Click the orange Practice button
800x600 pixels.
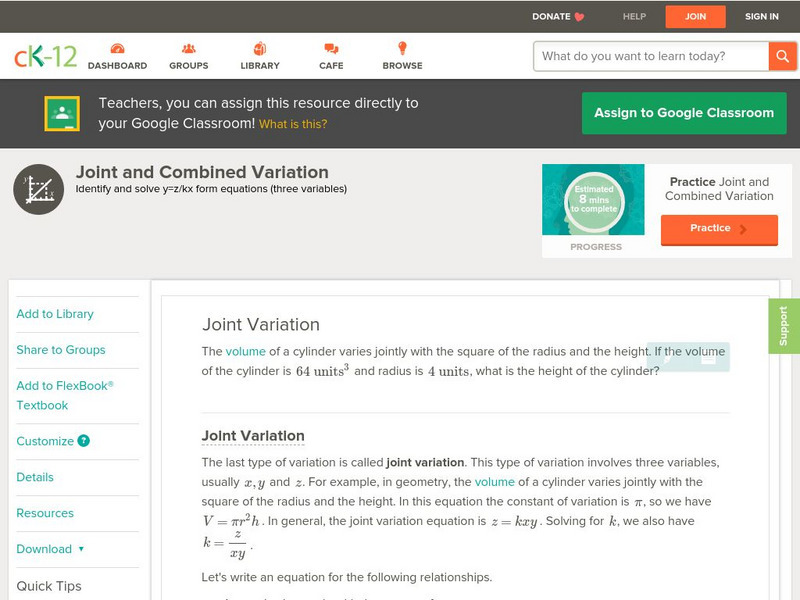tap(719, 230)
